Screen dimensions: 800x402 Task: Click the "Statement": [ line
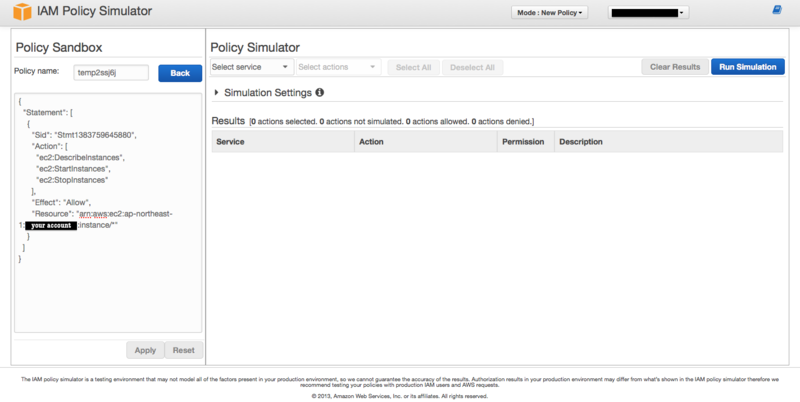(x=48, y=113)
